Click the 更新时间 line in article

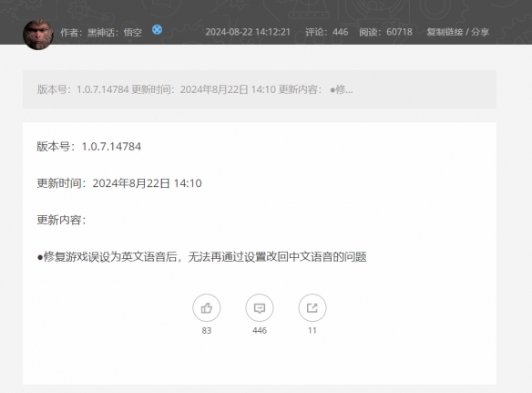[x=119, y=183]
